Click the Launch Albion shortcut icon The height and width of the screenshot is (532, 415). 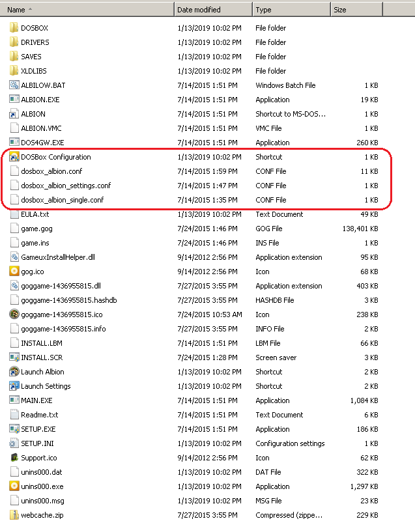pyautogui.click(x=14, y=372)
